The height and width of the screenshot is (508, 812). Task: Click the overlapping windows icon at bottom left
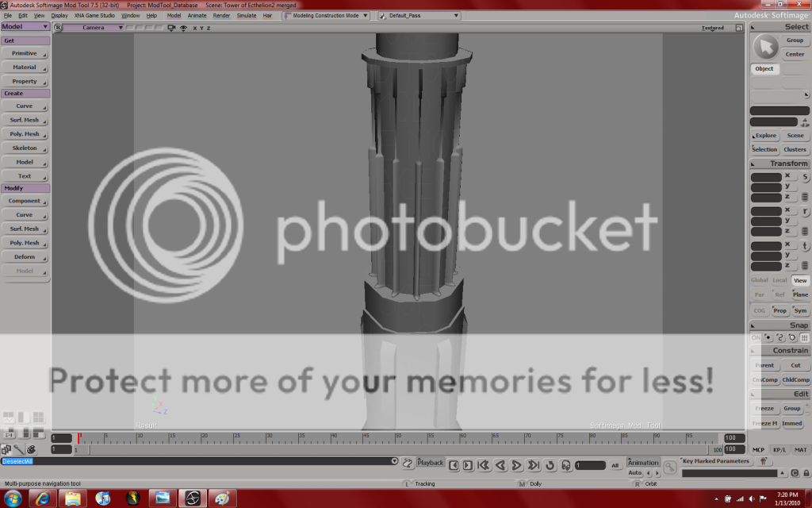pyautogui.click(x=6, y=449)
